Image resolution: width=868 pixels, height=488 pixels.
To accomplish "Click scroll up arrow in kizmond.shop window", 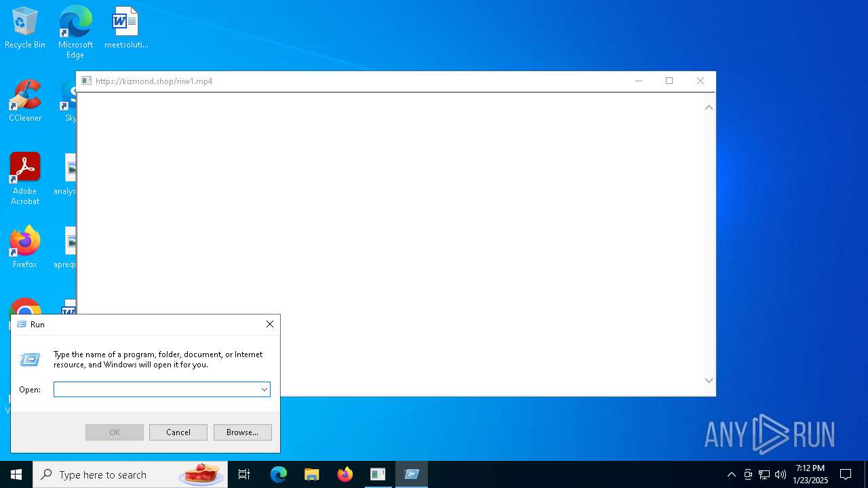I will tap(709, 107).
